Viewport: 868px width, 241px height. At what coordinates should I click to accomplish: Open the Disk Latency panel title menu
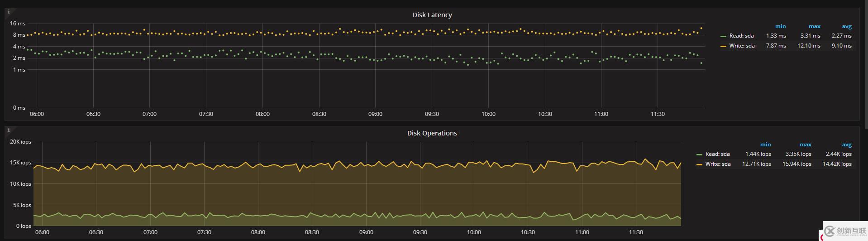(432, 15)
